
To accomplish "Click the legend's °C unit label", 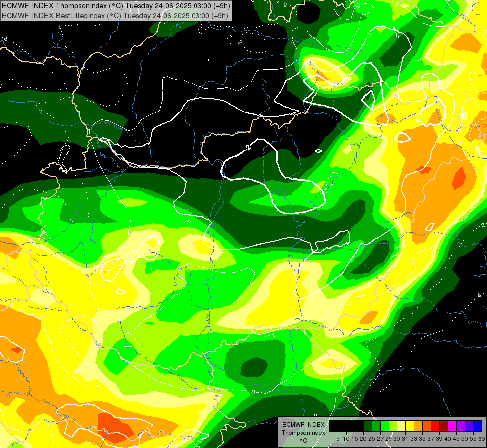I will (303, 440).
